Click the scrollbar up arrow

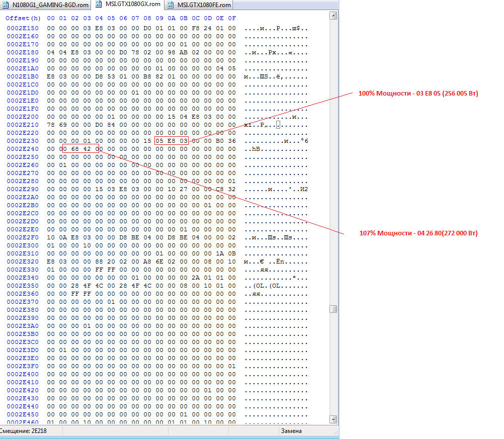click(333, 16)
